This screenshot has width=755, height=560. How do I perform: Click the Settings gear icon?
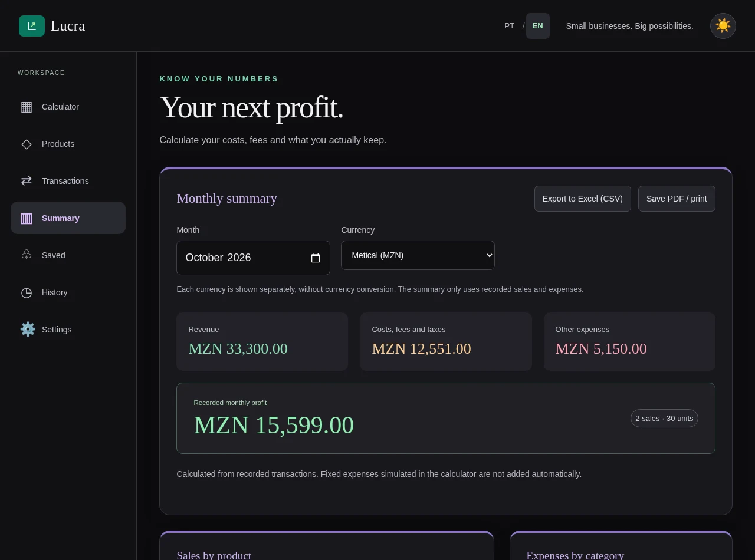tap(28, 329)
